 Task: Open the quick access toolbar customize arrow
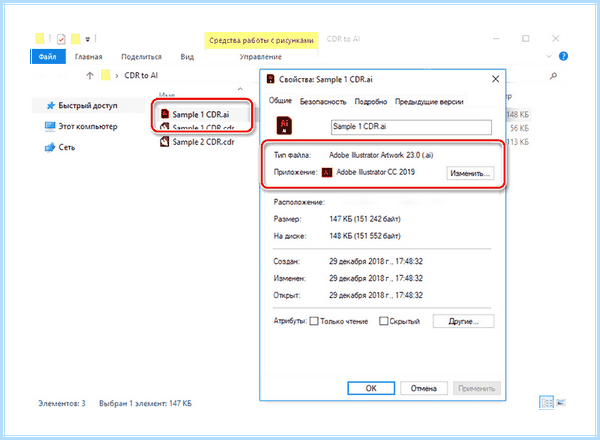(x=88, y=39)
